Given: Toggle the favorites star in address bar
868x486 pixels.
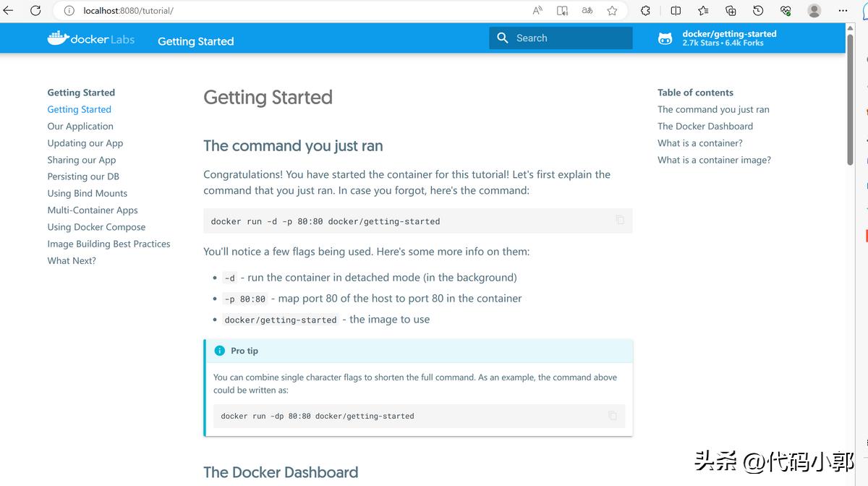Looking at the screenshot, I should click(613, 10).
